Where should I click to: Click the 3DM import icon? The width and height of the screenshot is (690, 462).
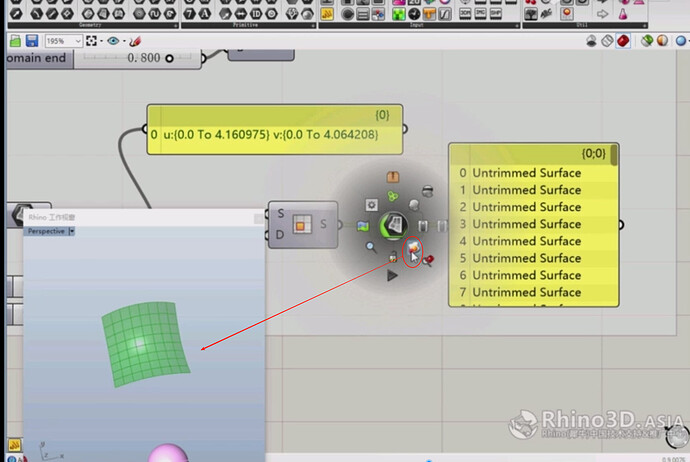(x=465, y=13)
